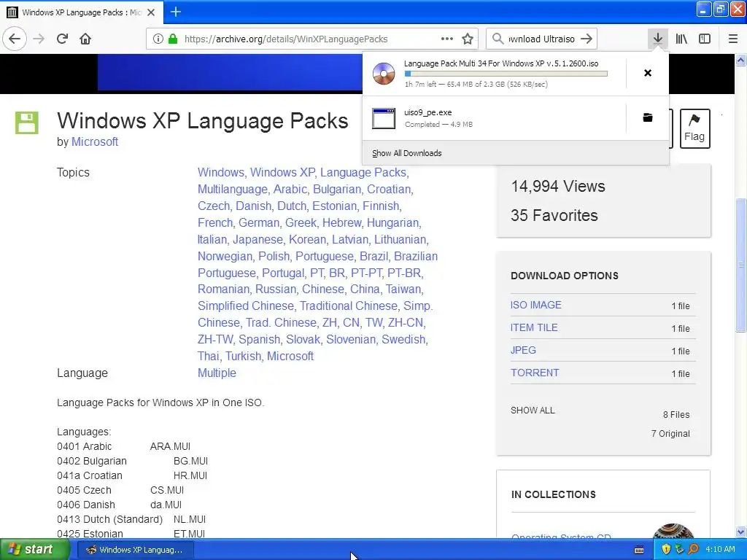The height and width of the screenshot is (560, 747).
Task: Open the Romanian topic link
Action: [223, 289]
